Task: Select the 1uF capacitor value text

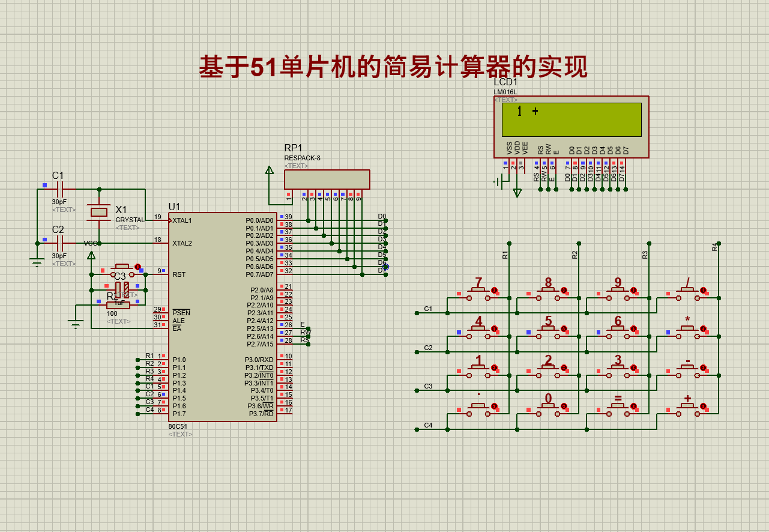Action: [x=119, y=303]
